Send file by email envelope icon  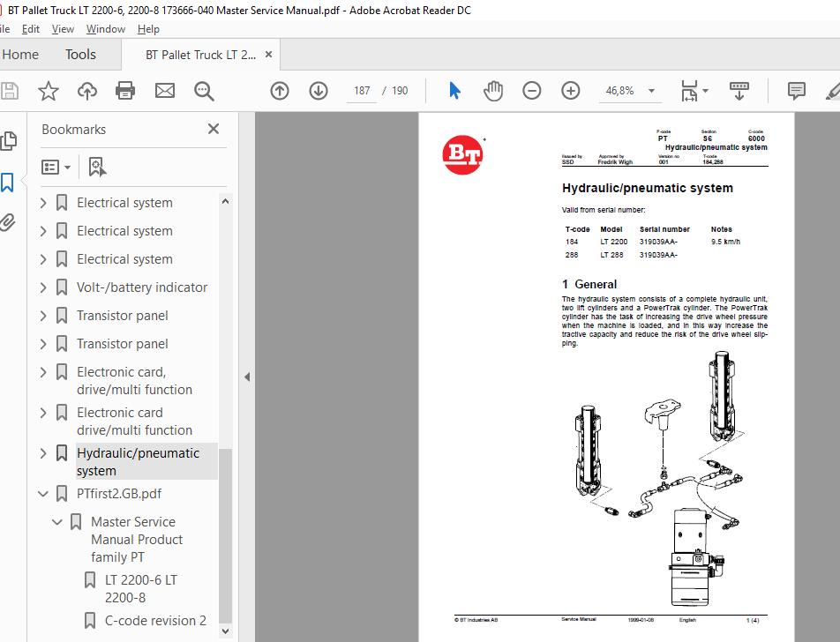[164, 91]
